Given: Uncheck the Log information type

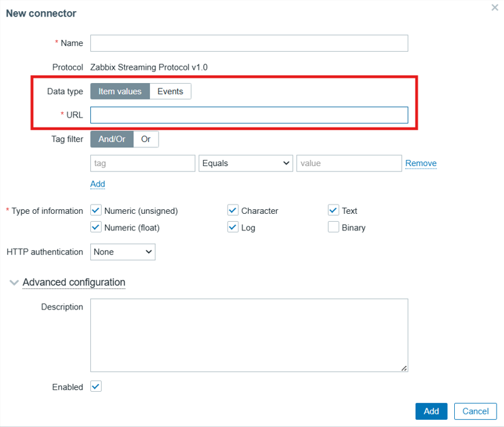Looking at the screenshot, I should coord(232,227).
